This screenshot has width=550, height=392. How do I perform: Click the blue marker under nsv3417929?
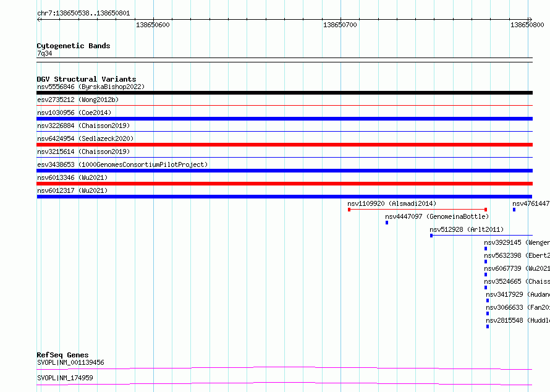pyautogui.click(x=487, y=300)
